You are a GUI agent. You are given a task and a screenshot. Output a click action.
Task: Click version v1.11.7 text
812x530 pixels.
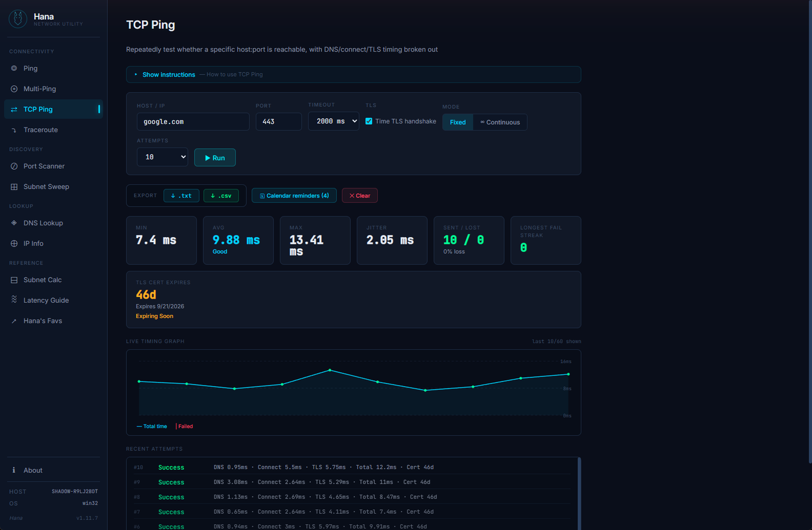click(x=87, y=518)
